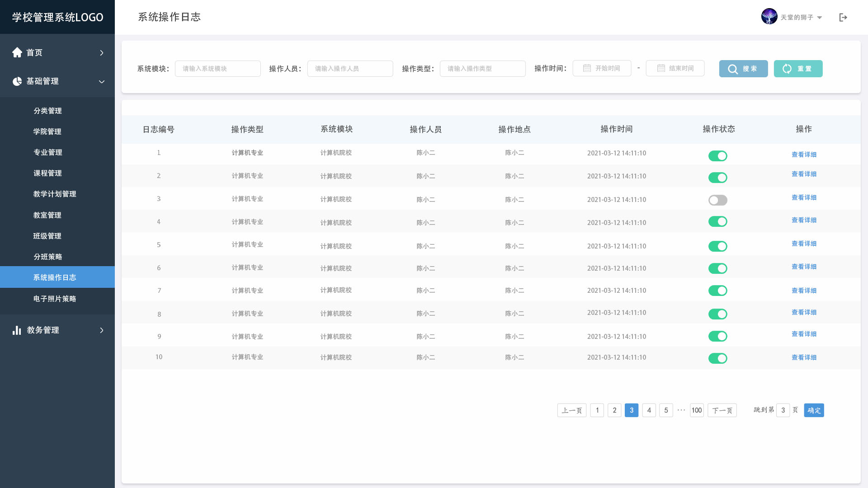Click the magnifier icon on search button
Viewport: 868px width, 488px height.
tap(733, 69)
